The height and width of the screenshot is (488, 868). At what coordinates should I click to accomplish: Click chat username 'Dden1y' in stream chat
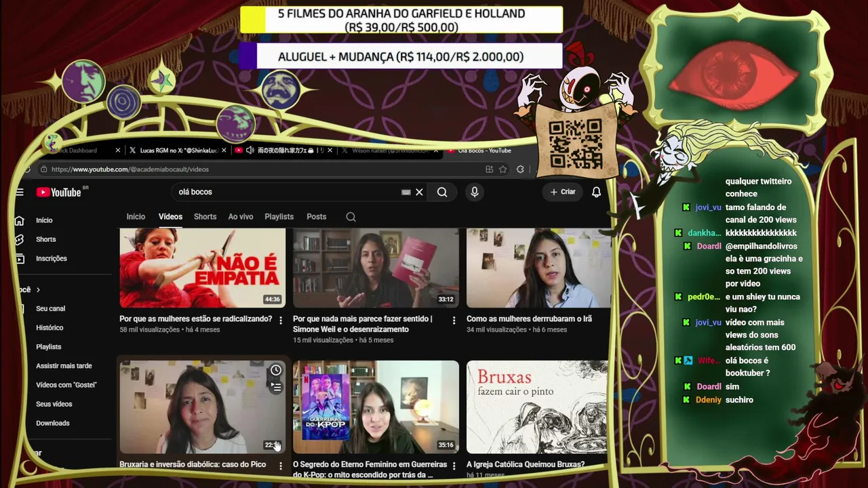pyautogui.click(x=709, y=400)
